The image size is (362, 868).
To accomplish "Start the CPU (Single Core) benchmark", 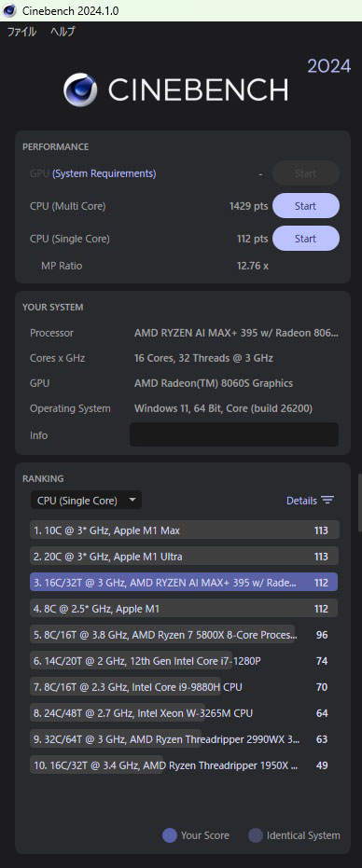I will click(x=305, y=239).
